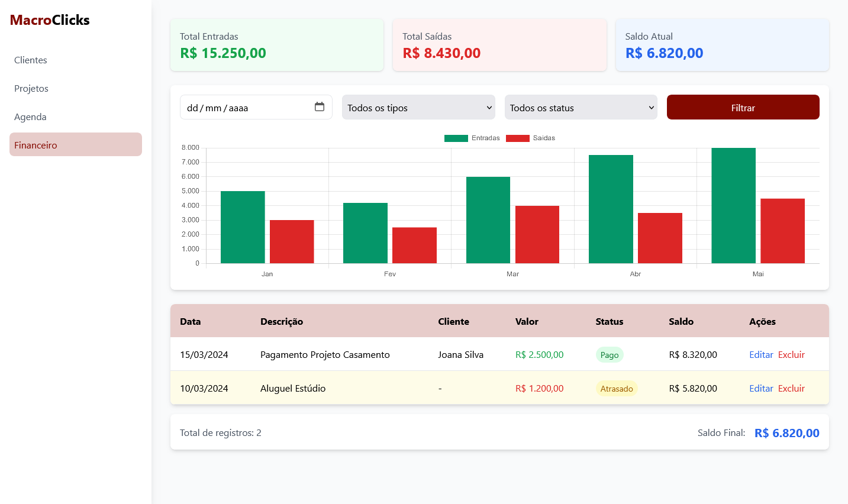Go to Projetos in the sidebar
Screen dimensions: 848x504
tap(31, 89)
